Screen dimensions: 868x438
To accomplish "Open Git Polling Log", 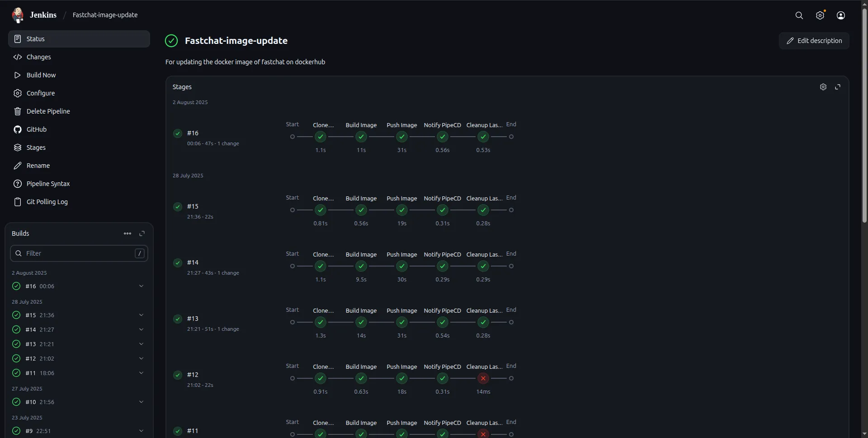I will tap(79, 202).
